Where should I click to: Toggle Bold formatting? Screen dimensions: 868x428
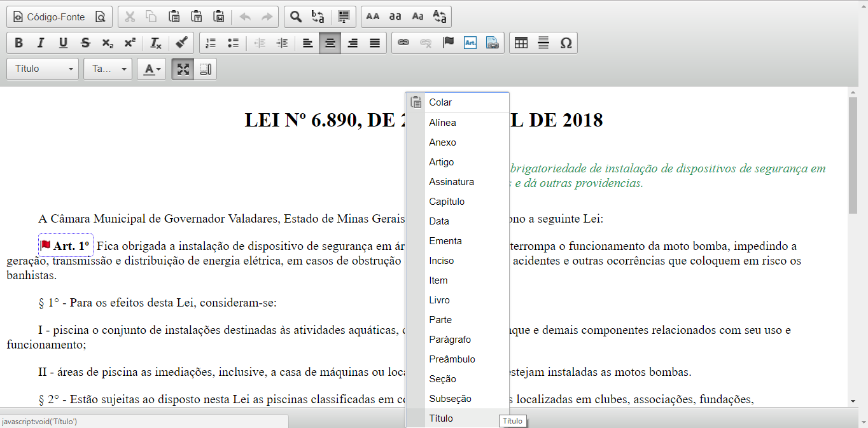[18, 43]
